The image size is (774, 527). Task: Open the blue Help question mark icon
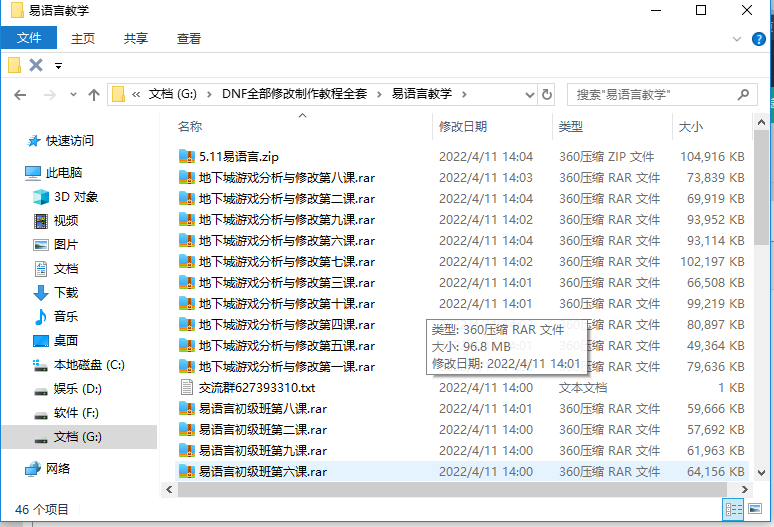[759, 39]
